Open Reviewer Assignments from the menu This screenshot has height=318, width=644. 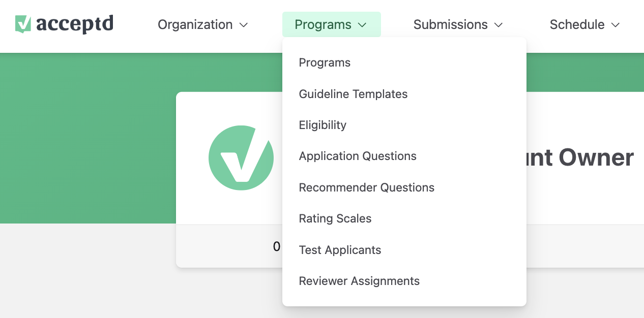coord(359,281)
